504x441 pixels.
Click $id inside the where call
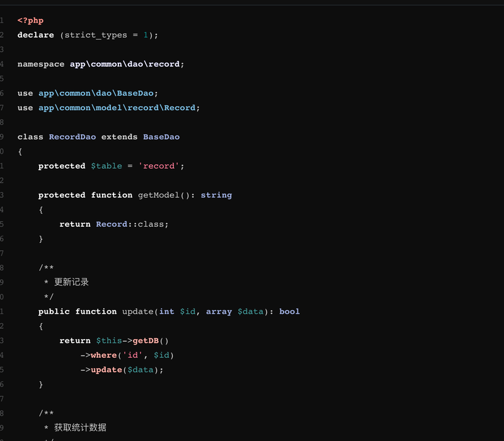click(161, 355)
